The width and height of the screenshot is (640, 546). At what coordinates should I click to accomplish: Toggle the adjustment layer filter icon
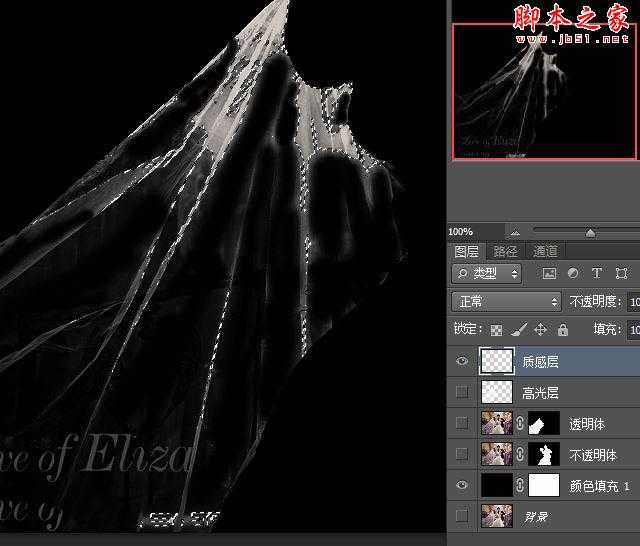click(x=573, y=273)
